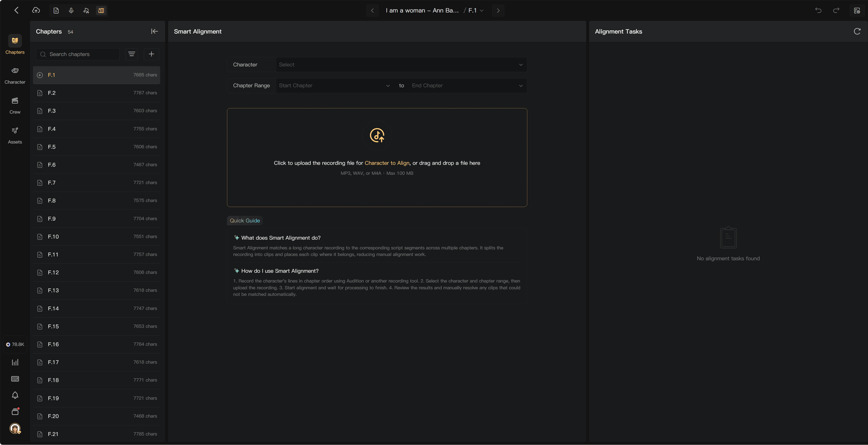This screenshot has width=868, height=445.
Task: Show keyboard shortcuts icon
Action: (x=15, y=379)
